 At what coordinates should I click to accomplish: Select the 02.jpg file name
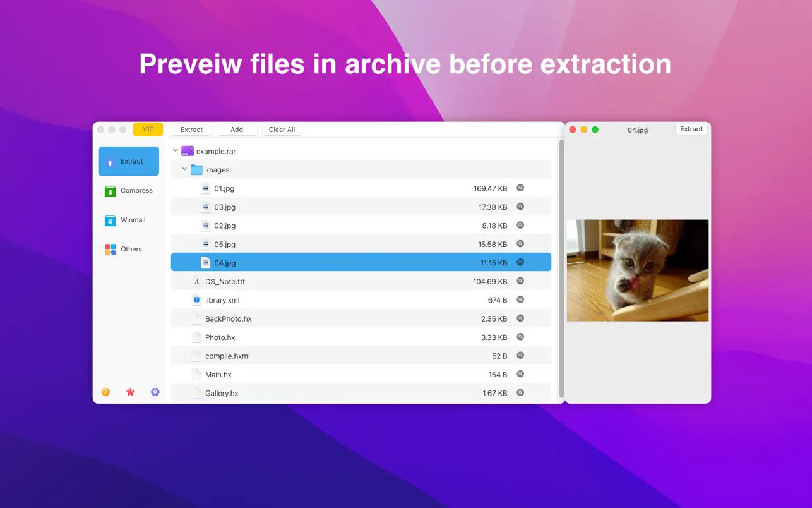pyautogui.click(x=225, y=226)
